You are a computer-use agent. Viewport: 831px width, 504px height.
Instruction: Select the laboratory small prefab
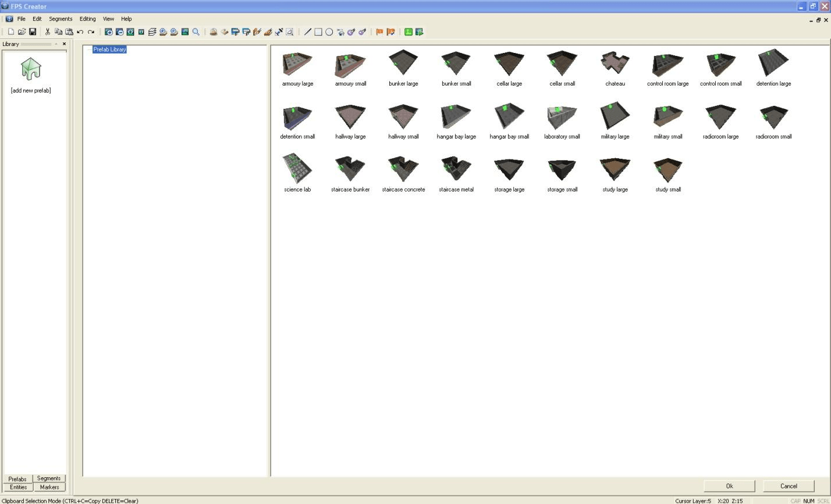pos(562,122)
